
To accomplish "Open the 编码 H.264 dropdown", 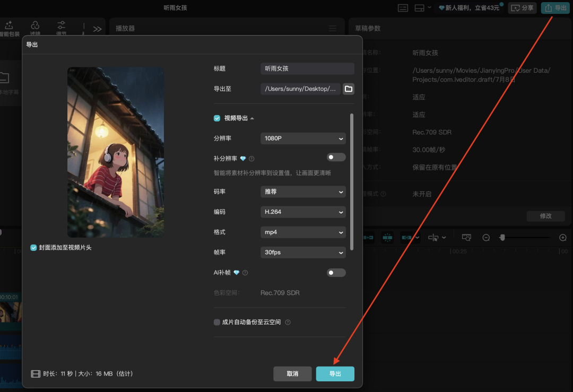I will 303,212.
